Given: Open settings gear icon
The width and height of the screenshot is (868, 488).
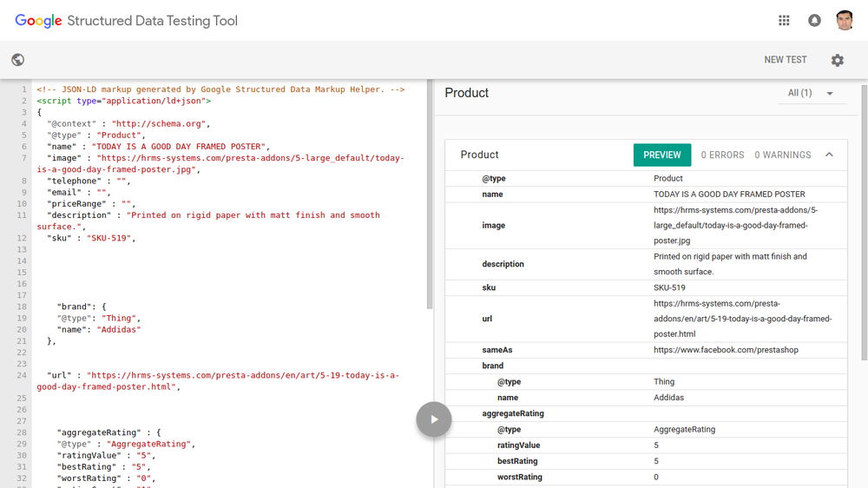Looking at the screenshot, I should coord(837,60).
